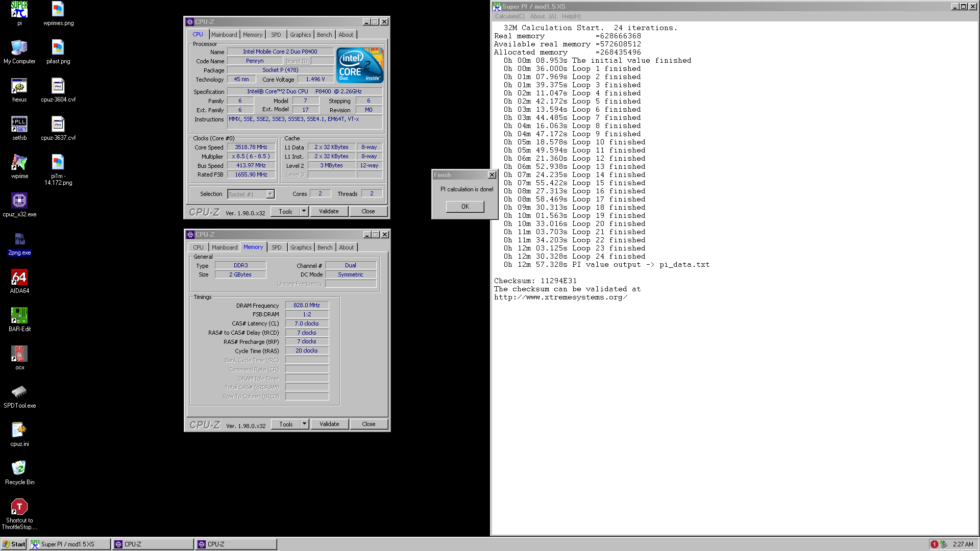Open Bench tab in upper CPU-Z window
The height and width of the screenshot is (551, 980).
tap(324, 35)
